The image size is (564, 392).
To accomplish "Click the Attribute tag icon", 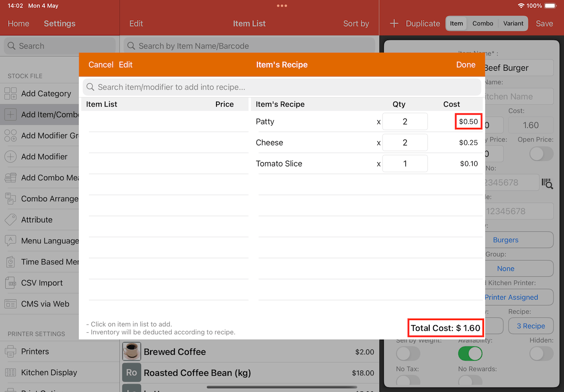I will coord(11,220).
